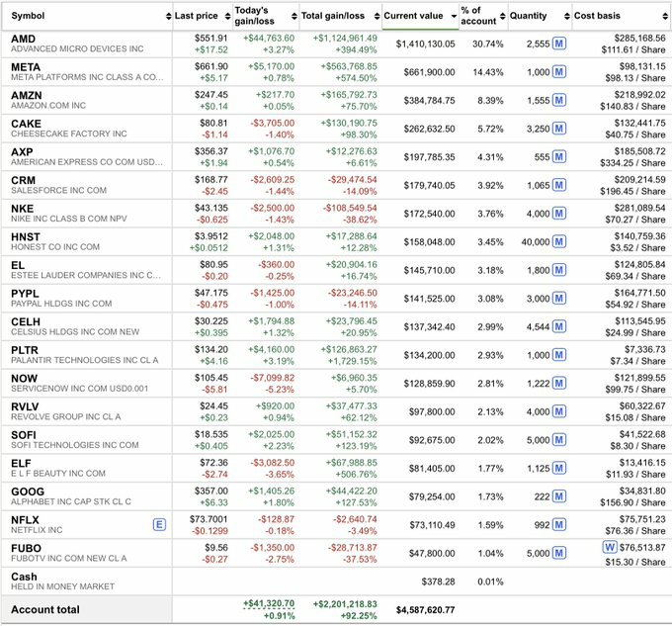Viewport: 672px width, 626px height.
Task: Open the AMZN symbol link
Action: click(x=27, y=96)
